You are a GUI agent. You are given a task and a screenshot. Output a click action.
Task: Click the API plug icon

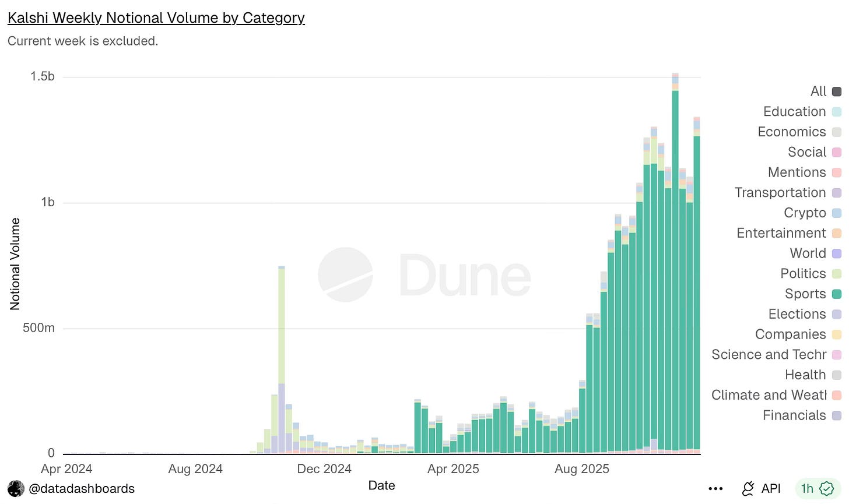pyautogui.click(x=748, y=489)
